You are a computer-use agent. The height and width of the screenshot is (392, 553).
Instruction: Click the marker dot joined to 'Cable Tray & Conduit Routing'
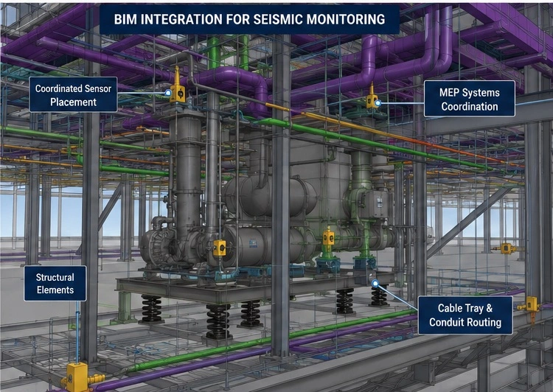tap(375, 283)
